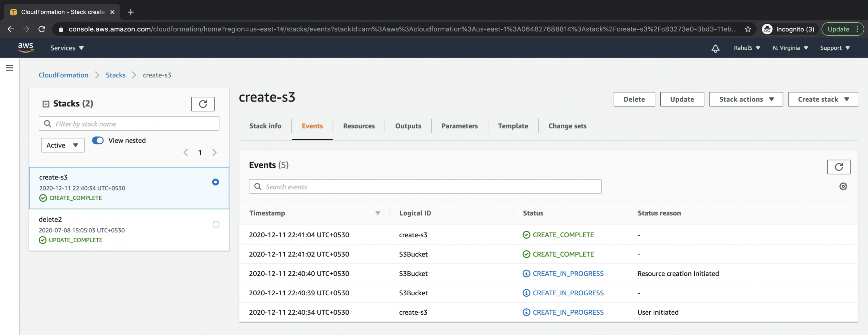Open Chrome Update menu button
Screen dimensions: 868x335
(842, 29)
